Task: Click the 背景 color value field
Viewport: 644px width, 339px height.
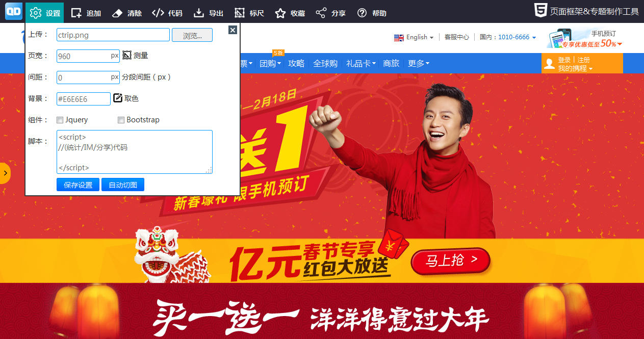Action: 84,99
